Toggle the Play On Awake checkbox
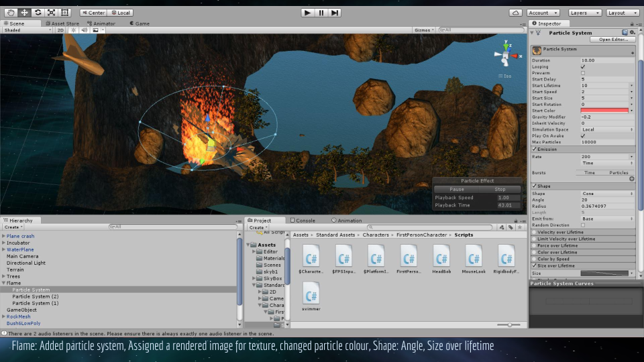The image size is (644, 362). 582,136
